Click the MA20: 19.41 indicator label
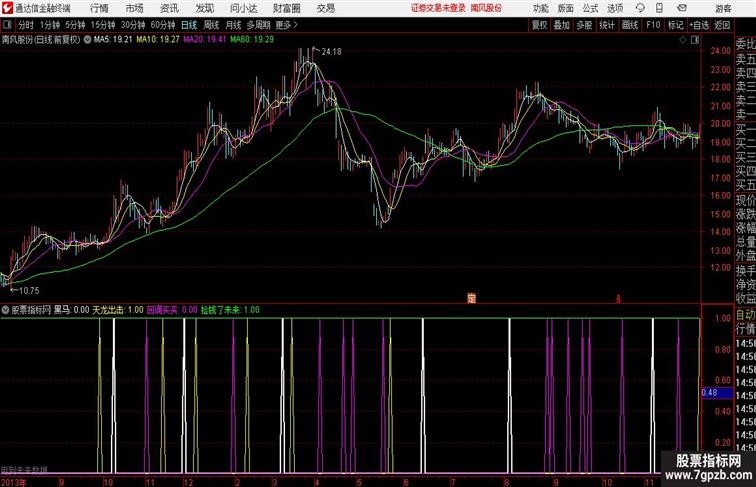 pyautogui.click(x=204, y=40)
